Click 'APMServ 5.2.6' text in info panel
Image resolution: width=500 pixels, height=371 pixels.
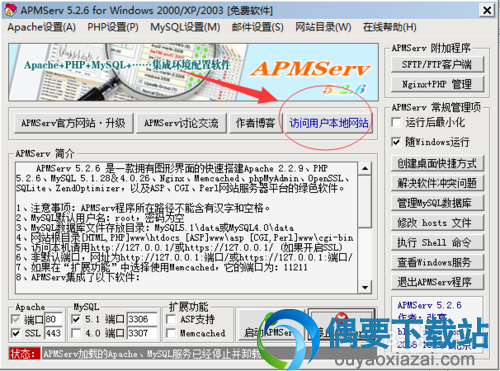(429, 305)
